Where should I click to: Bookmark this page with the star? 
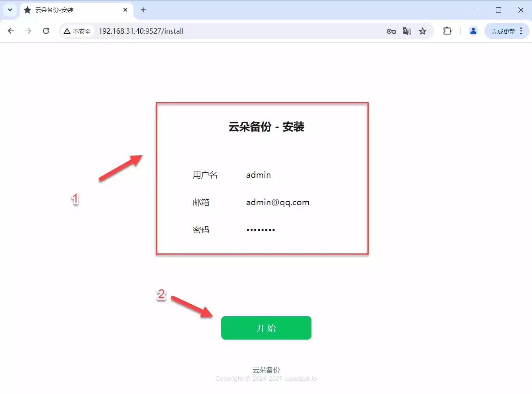coord(422,31)
